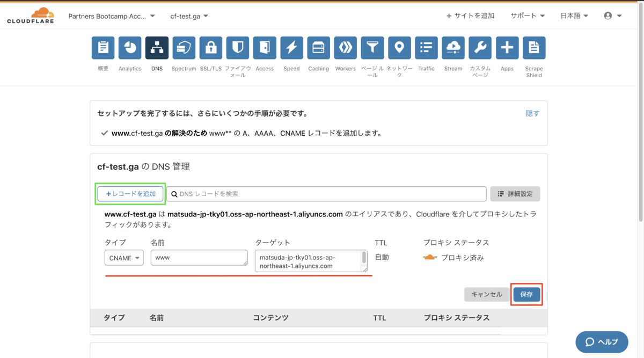This screenshot has height=358, width=644.
Task: Click the TTL value 自動
Action: 382,257
